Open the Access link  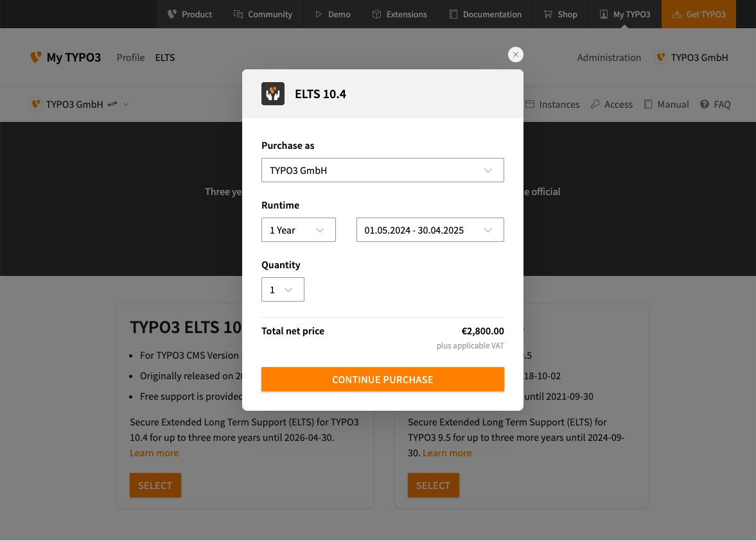coord(612,104)
